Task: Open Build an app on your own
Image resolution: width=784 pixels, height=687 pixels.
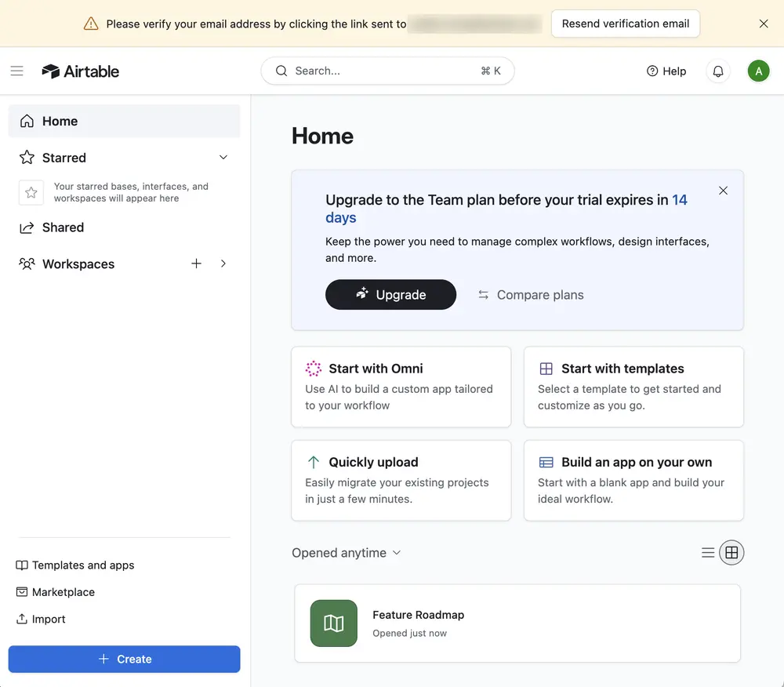Action: [633, 481]
